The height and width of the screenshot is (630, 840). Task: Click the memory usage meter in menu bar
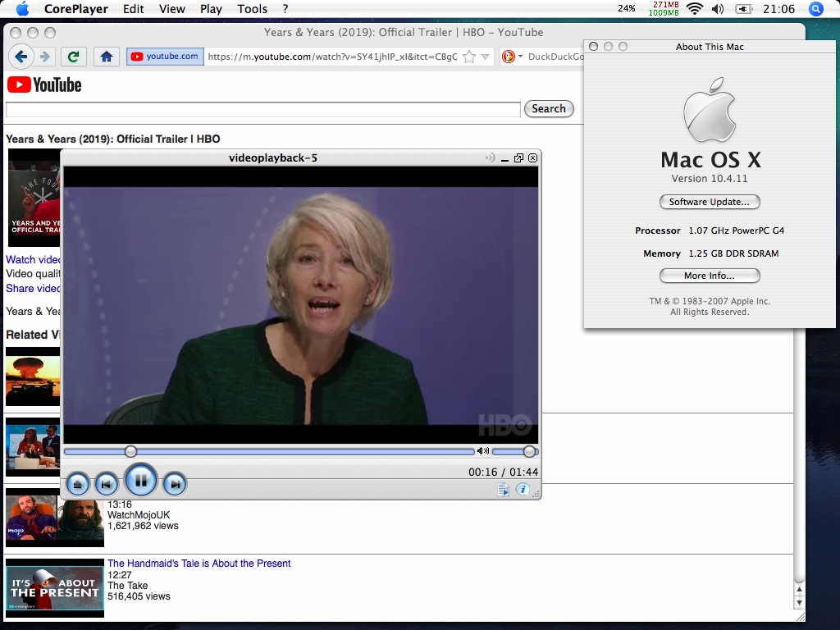pos(664,8)
